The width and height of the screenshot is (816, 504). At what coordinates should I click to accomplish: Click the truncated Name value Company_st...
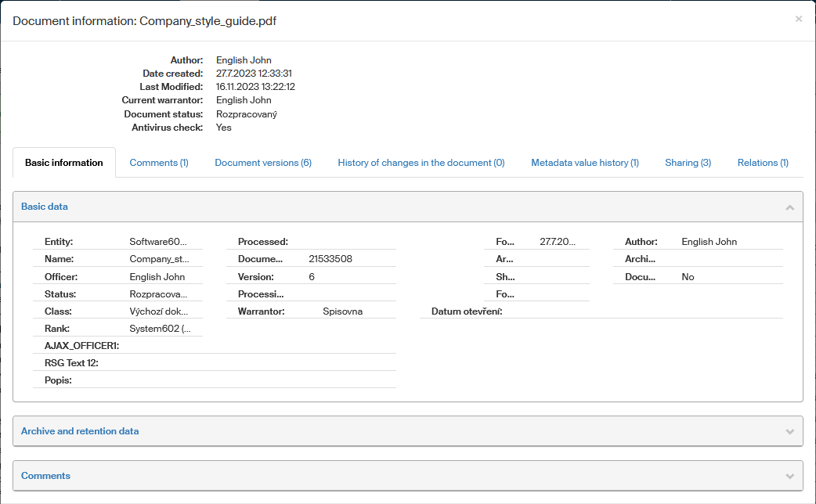159,259
